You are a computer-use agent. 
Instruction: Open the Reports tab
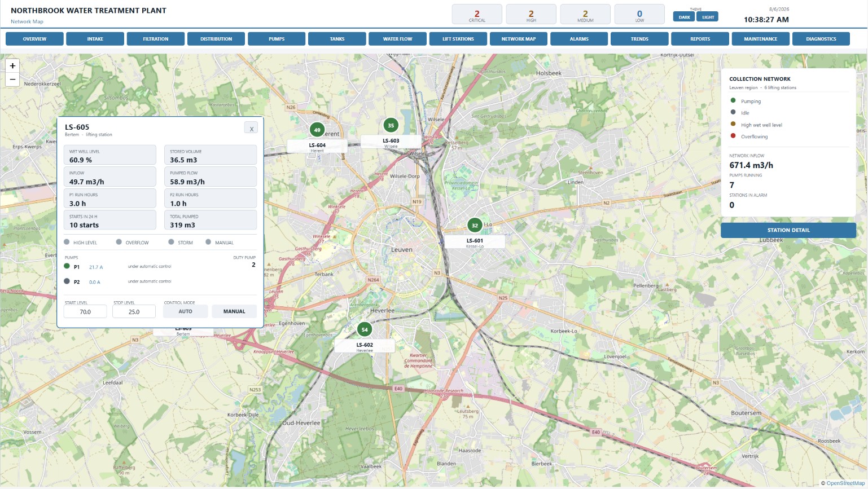(x=700, y=39)
